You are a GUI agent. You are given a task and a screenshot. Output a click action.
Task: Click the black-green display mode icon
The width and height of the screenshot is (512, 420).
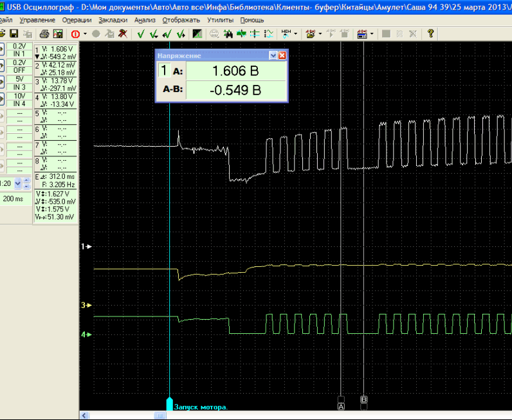click(197, 33)
